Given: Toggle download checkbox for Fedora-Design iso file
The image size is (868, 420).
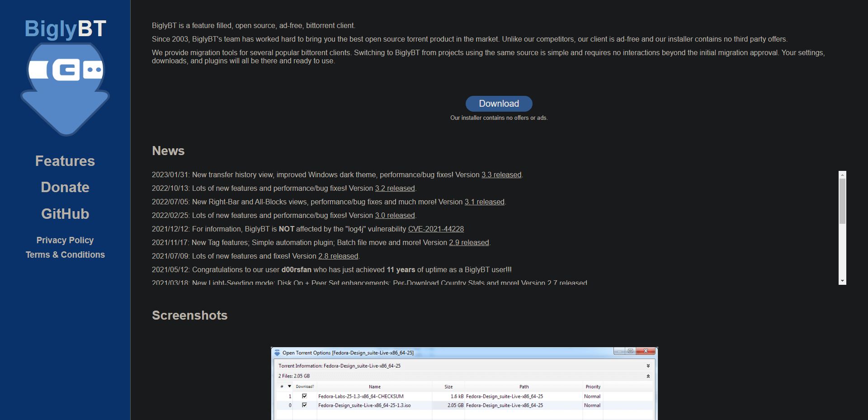Looking at the screenshot, I should click(x=304, y=405).
